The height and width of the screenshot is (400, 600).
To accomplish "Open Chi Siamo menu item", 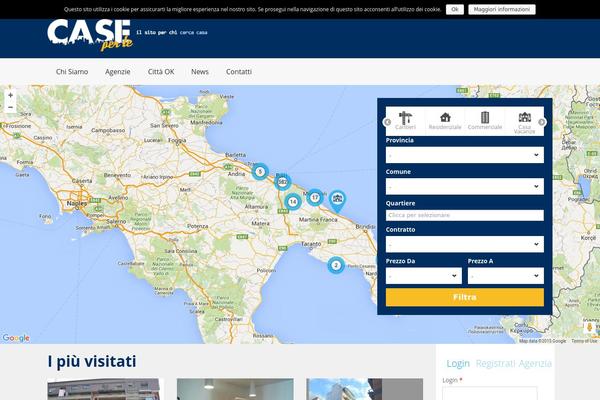I will [72, 72].
